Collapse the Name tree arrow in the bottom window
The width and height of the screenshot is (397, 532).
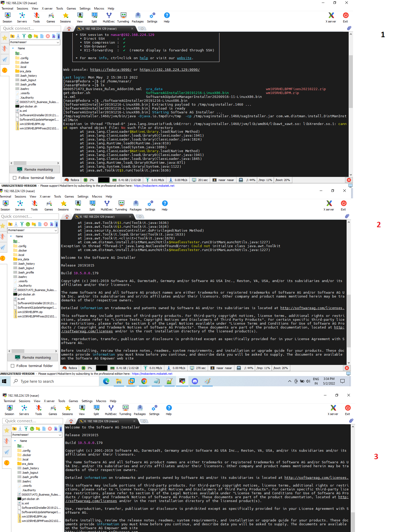coord(15,441)
